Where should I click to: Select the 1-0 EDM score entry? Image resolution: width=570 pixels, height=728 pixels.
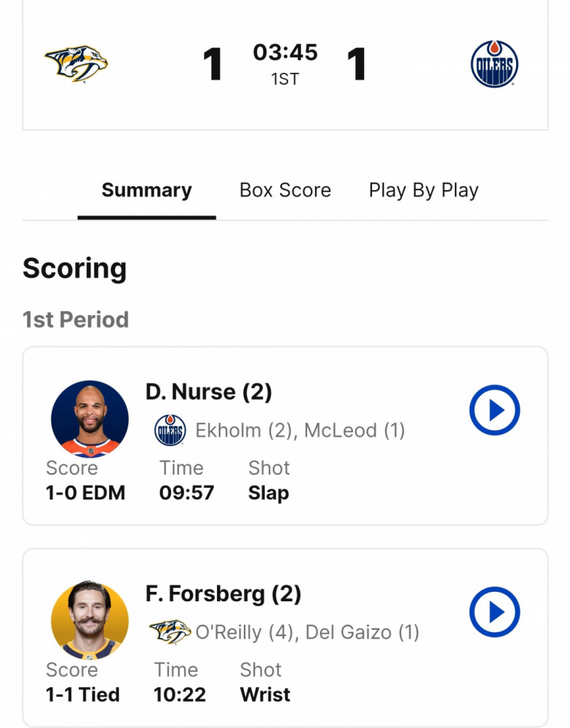pos(85,493)
